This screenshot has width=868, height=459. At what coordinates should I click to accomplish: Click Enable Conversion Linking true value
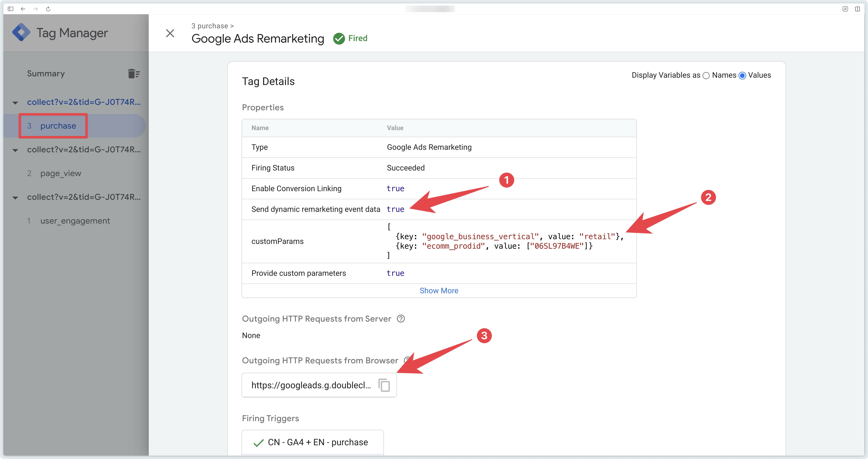[395, 188]
